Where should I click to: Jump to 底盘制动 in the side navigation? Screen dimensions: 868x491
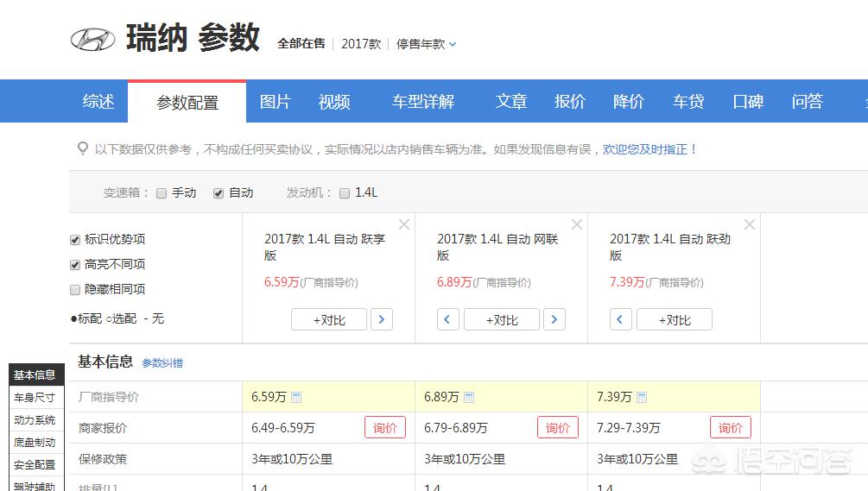tap(36, 443)
